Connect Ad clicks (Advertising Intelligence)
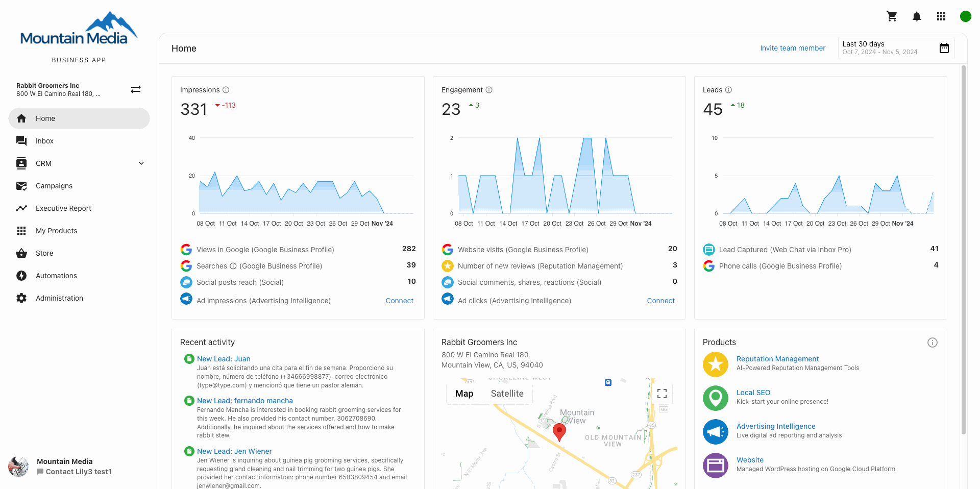 tap(660, 301)
